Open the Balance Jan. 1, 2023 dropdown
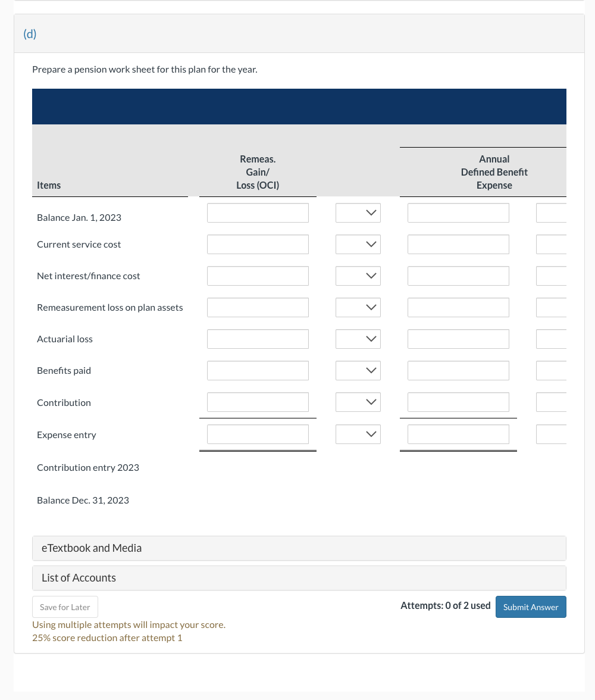The height and width of the screenshot is (700, 595). tap(358, 212)
